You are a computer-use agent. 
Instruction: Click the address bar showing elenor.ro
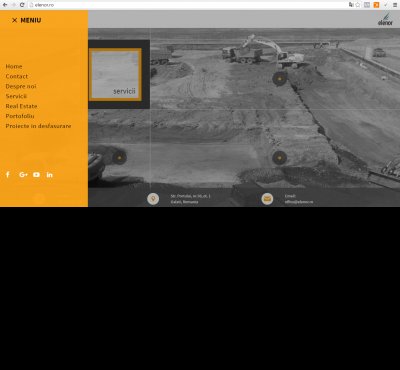click(x=187, y=5)
